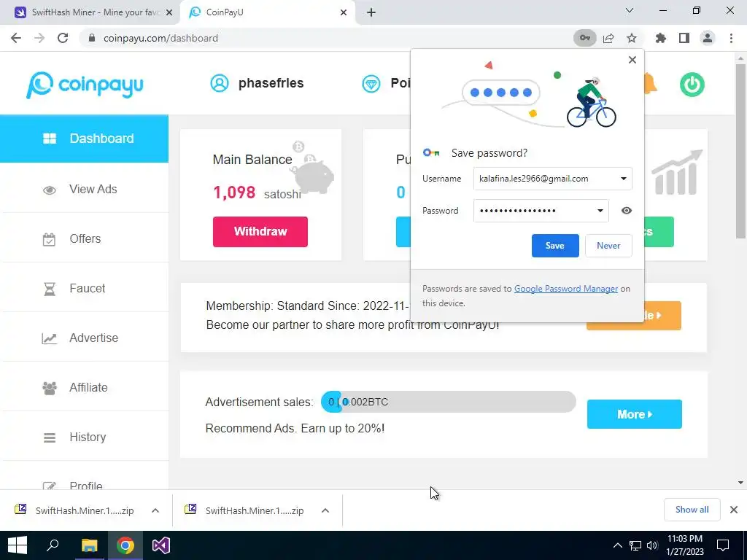This screenshot has width=747, height=560.
Task: Open a new browser tab
Action: click(371, 12)
